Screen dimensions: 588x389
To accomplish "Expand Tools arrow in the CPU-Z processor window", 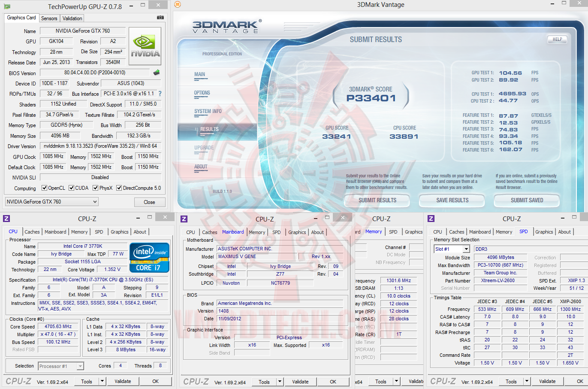I will pos(102,381).
